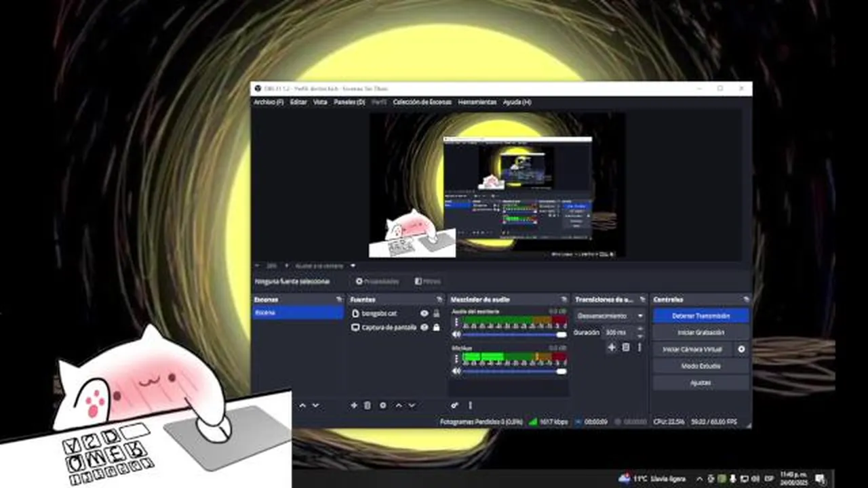Image resolution: width=868 pixels, height=488 pixels.
Task: Toggle the lock on bongobs cat source
Action: click(436, 314)
